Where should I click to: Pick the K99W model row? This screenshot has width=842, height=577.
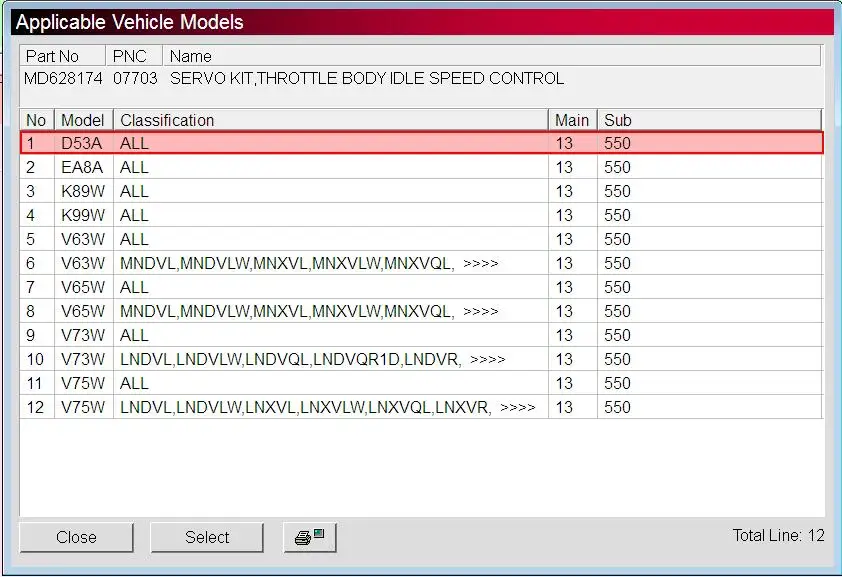[x=422, y=215]
